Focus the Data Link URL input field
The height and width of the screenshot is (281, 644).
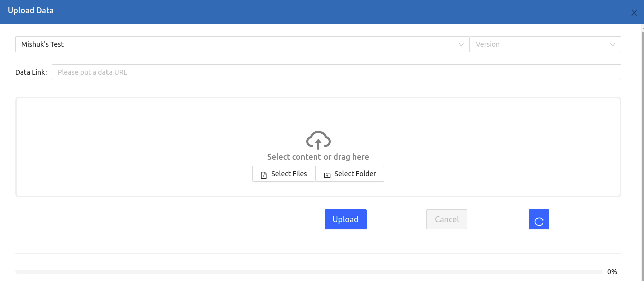point(337,72)
